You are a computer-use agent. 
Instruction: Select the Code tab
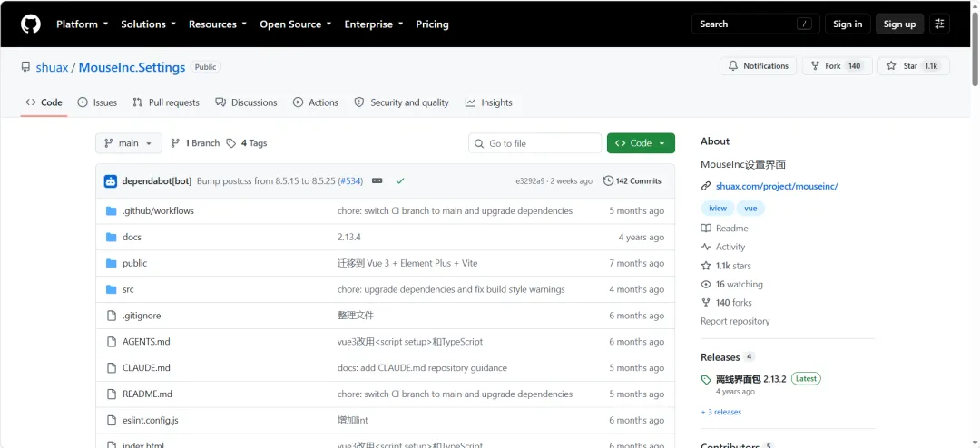(x=44, y=102)
